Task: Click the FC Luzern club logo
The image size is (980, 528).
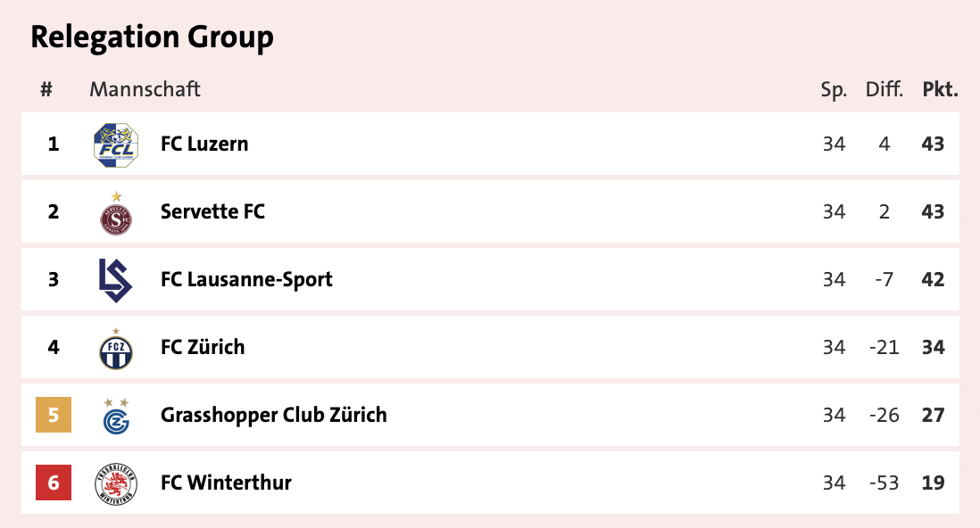Action: coord(115,144)
